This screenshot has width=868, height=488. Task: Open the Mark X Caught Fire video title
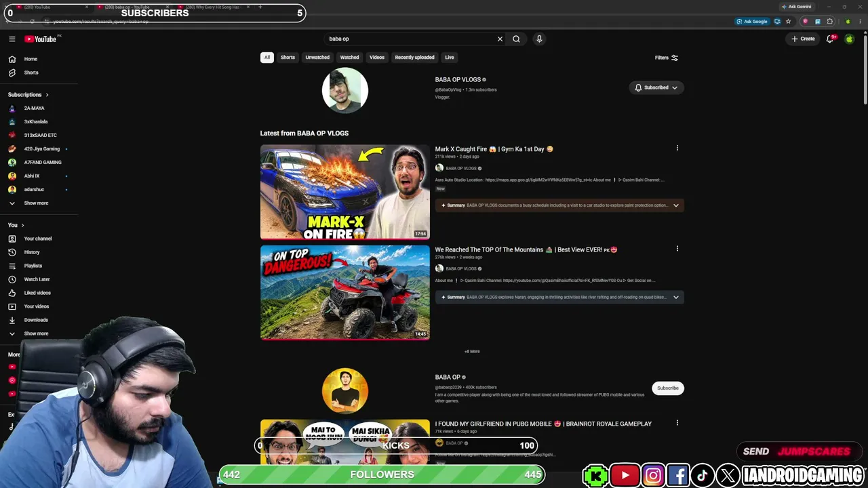(x=494, y=149)
